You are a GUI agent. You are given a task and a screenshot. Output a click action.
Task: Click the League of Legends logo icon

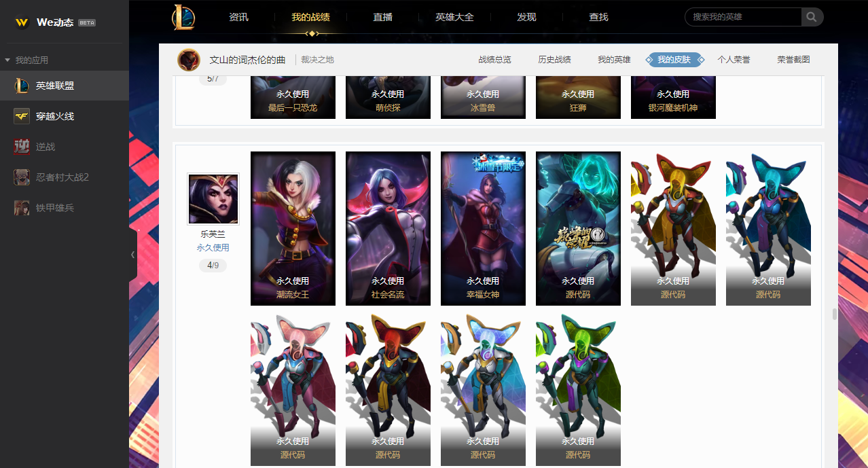tap(183, 17)
